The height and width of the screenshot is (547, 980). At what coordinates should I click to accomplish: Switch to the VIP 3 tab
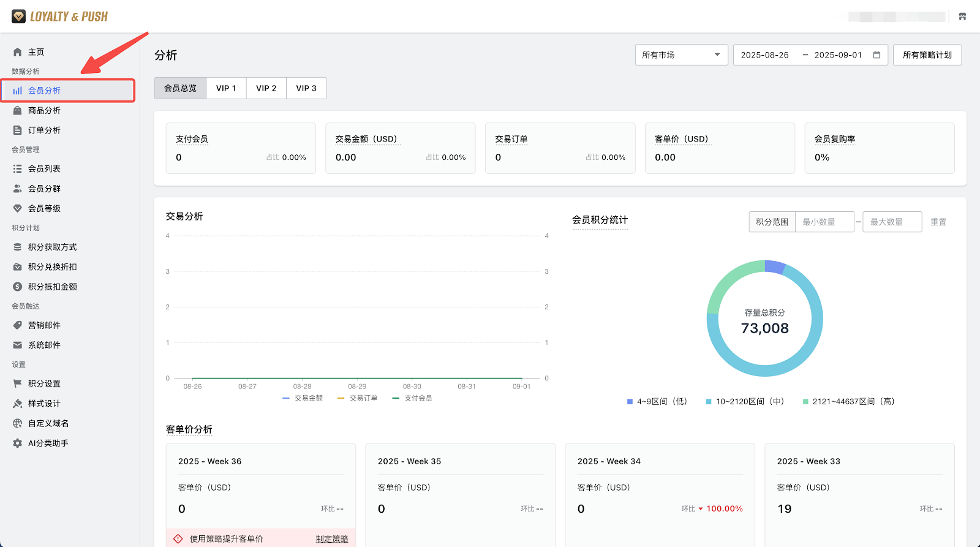pos(306,88)
